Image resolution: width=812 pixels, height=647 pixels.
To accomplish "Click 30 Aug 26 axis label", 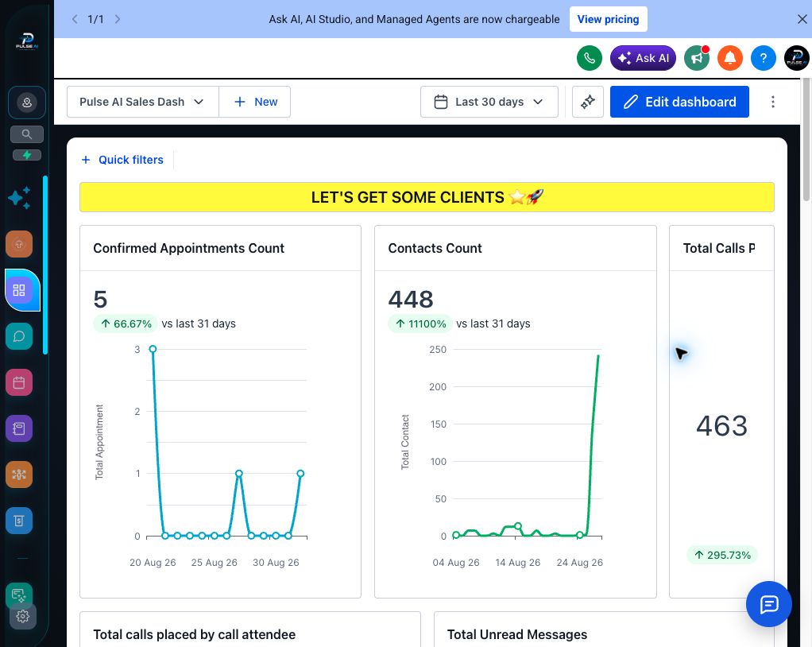I will point(276,563).
